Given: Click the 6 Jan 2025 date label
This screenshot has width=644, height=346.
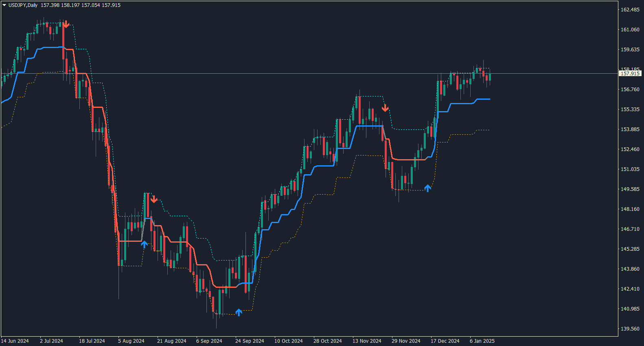Looking at the screenshot, I should pyautogui.click(x=482, y=341).
